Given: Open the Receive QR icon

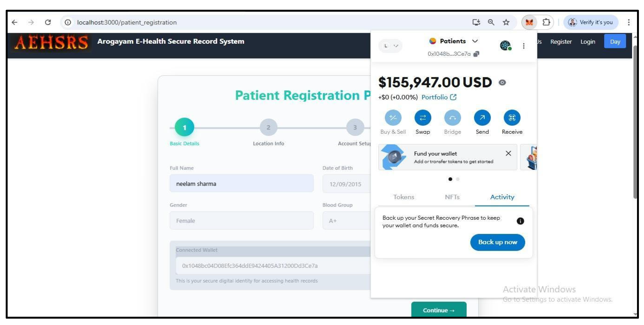Looking at the screenshot, I should 512,118.
